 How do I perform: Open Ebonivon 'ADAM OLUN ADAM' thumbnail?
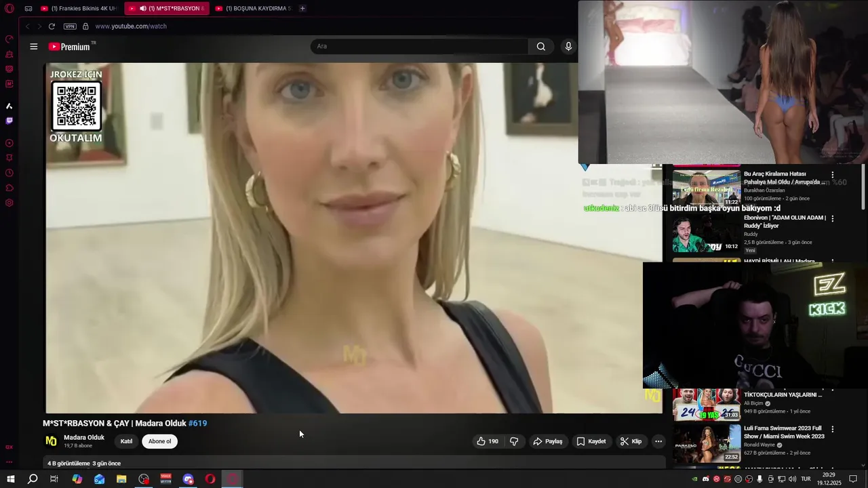pyautogui.click(x=707, y=234)
